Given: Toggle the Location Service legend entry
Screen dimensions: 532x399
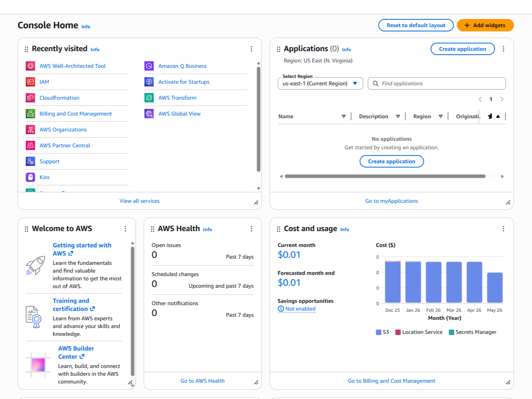Looking at the screenshot, I should 419,332.
